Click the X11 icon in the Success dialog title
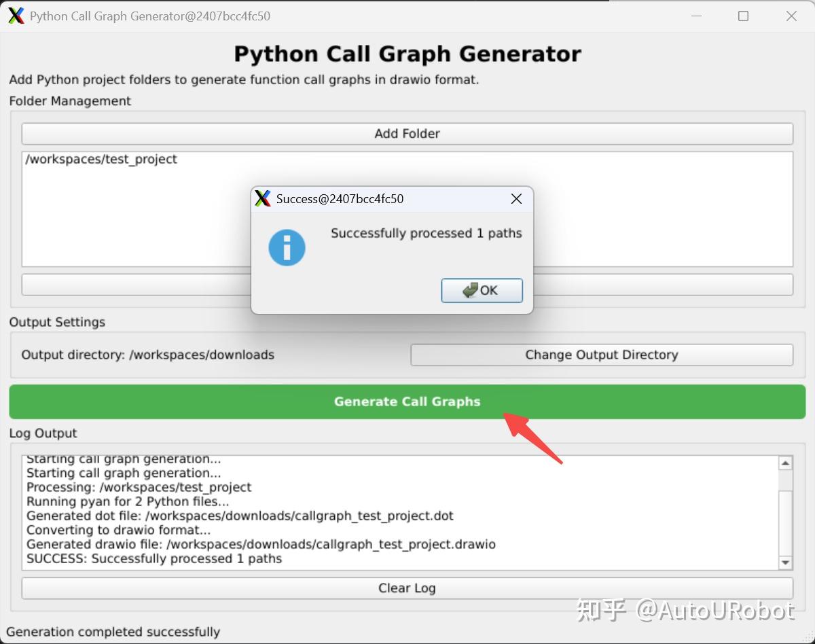The width and height of the screenshot is (815, 644). (263, 198)
